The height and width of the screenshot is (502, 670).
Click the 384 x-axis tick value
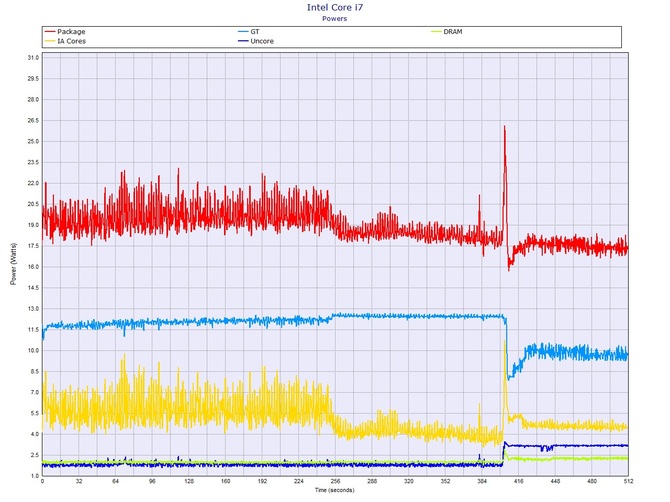482,481
